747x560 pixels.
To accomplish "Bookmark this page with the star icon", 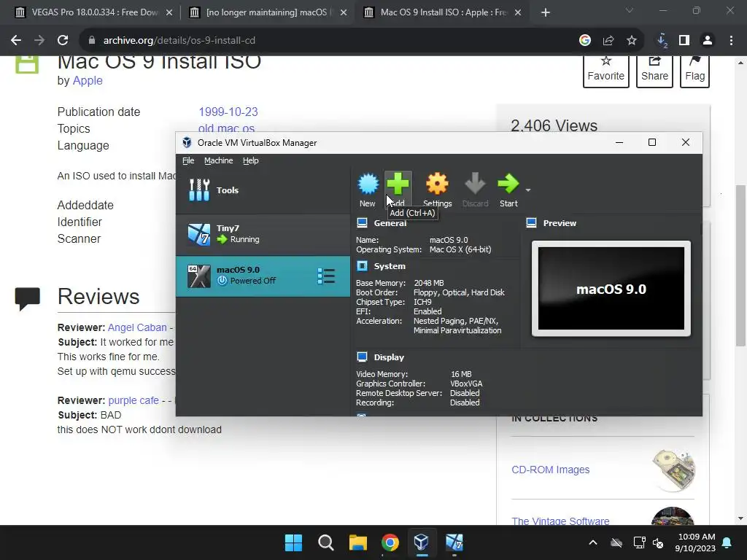I will (x=632, y=41).
